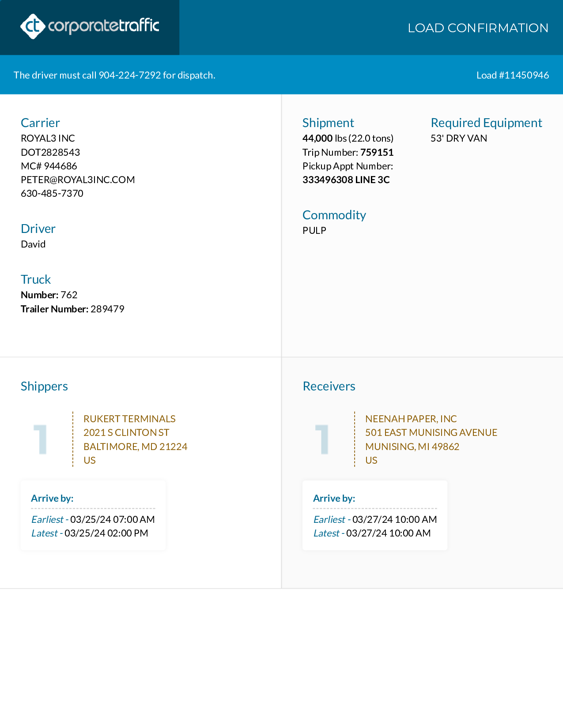This screenshot has width=563, height=728.
Task: Click the dispatch phone number 904-224-7292 line
Action: 114,75
